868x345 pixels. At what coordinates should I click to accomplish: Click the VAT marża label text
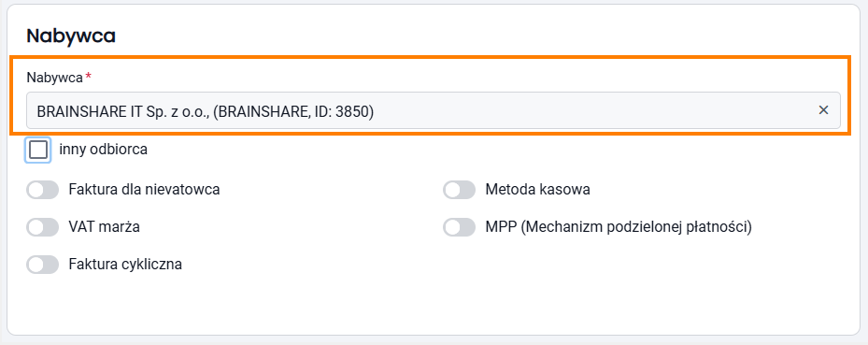[x=104, y=227]
